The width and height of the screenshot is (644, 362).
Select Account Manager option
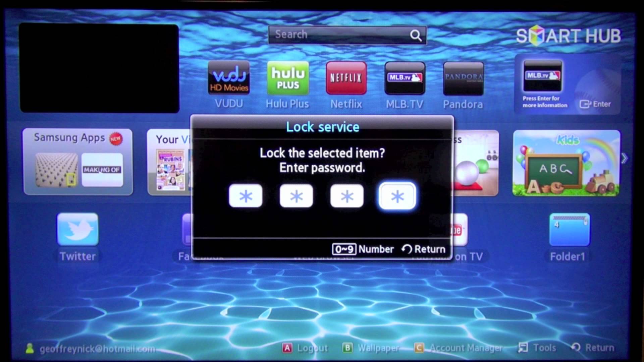point(465,348)
